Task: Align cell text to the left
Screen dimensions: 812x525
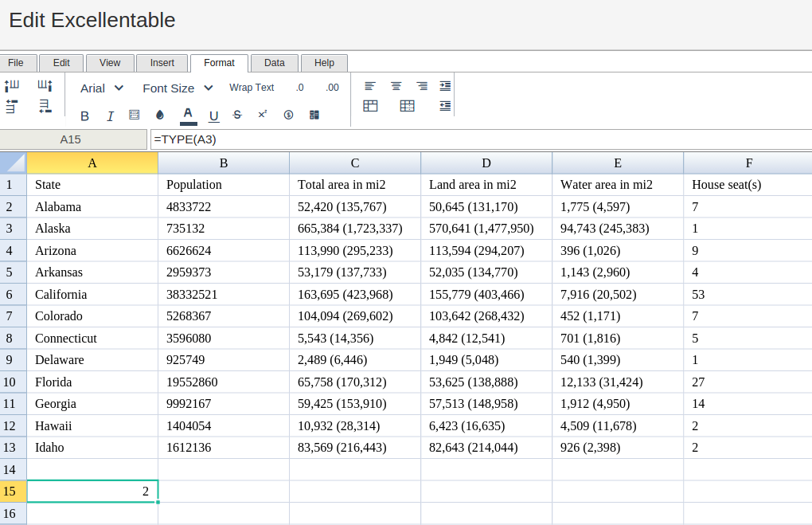Action: click(x=369, y=86)
